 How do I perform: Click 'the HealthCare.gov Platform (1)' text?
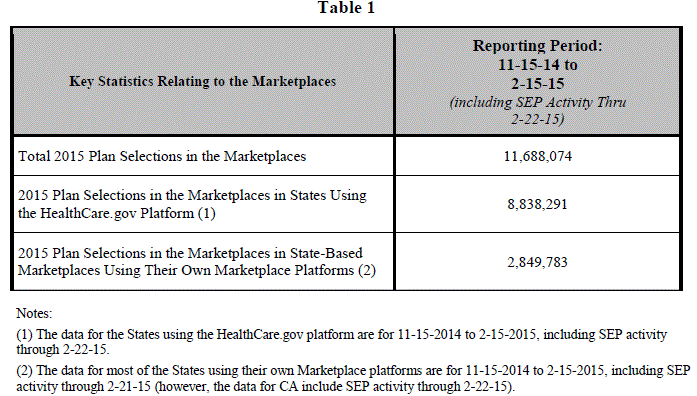pos(117,213)
